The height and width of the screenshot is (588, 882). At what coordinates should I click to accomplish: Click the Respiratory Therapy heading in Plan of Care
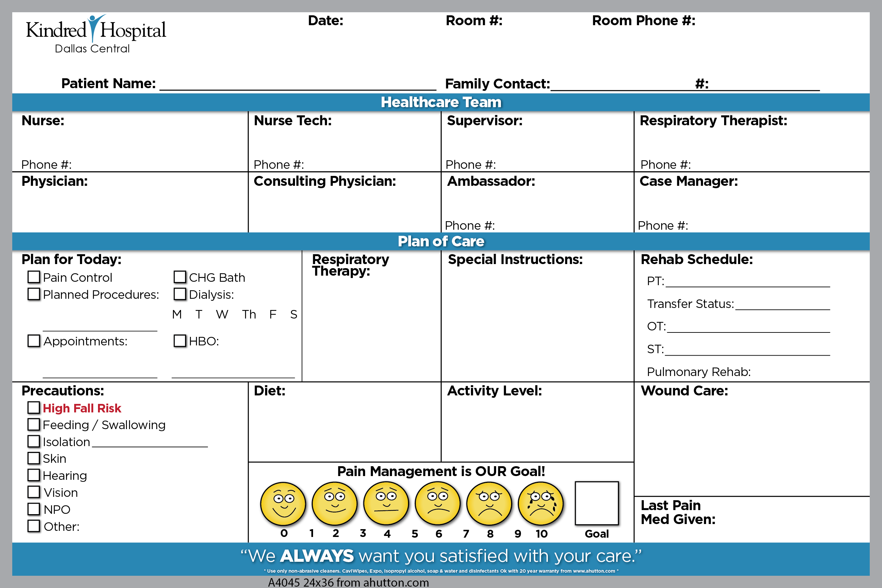[350, 265]
